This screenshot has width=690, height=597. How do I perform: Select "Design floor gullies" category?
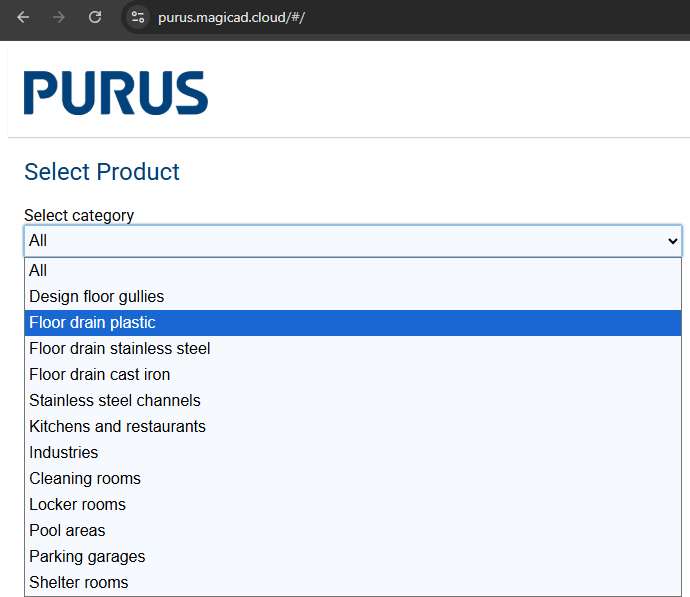tap(353, 297)
